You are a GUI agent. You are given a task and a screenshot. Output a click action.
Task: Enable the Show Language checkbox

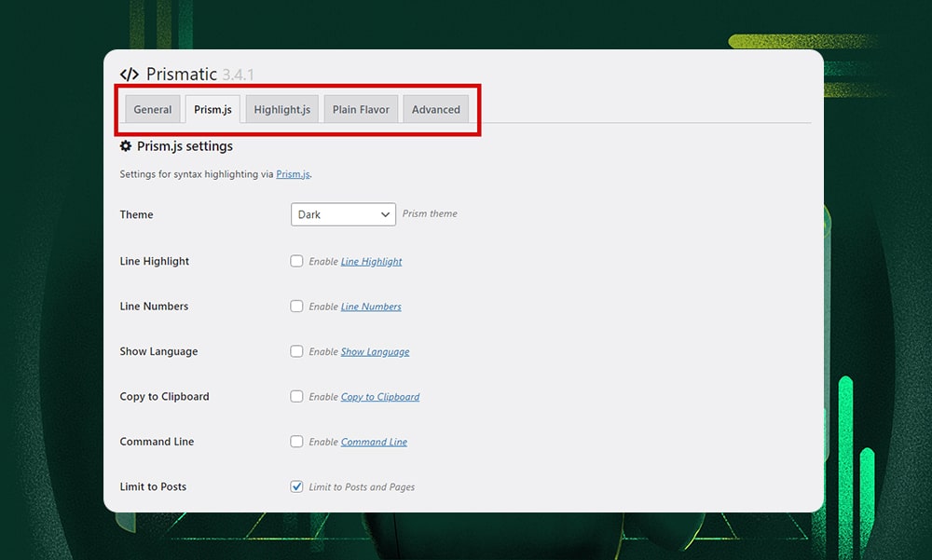[x=296, y=351]
